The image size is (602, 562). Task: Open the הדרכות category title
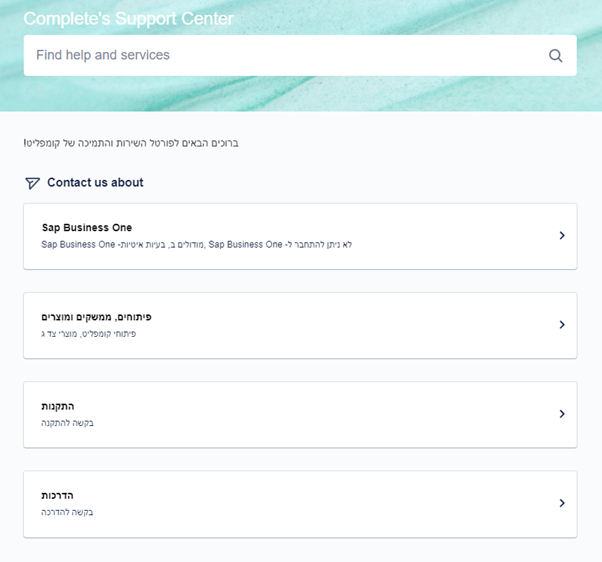(58, 495)
